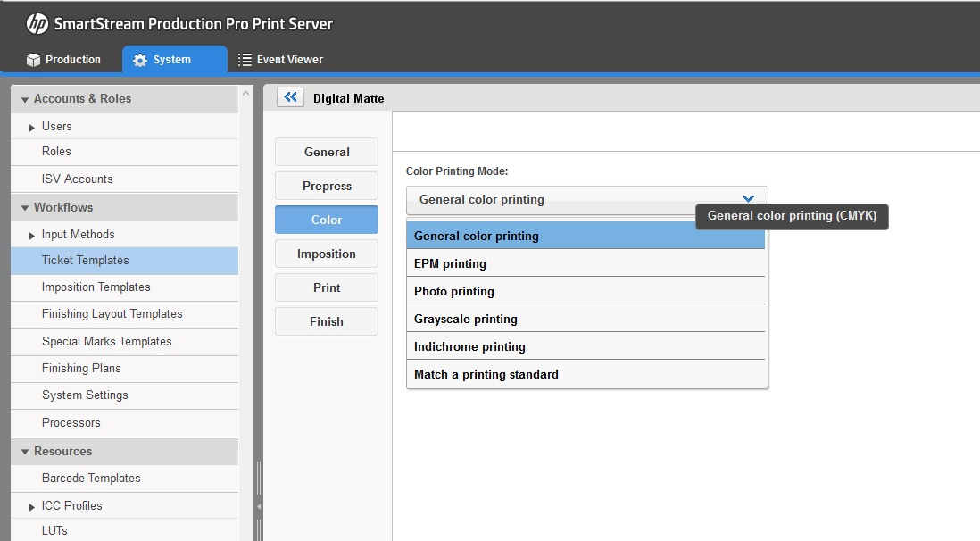Click the cube icon beside Production
This screenshot has height=541, width=980.
point(33,59)
